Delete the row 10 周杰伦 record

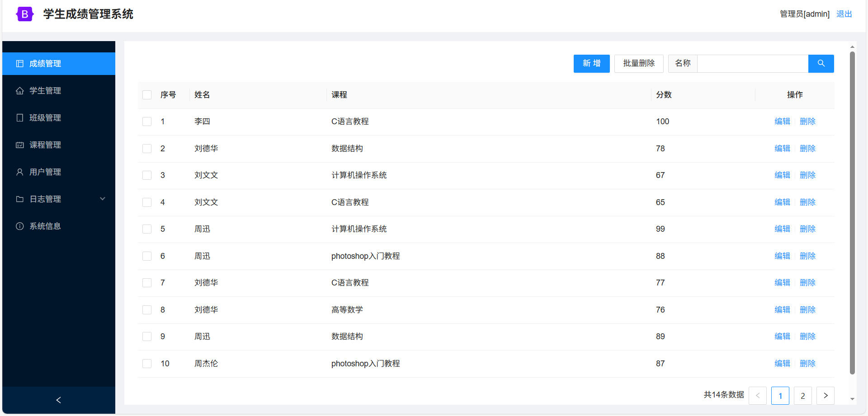click(807, 364)
